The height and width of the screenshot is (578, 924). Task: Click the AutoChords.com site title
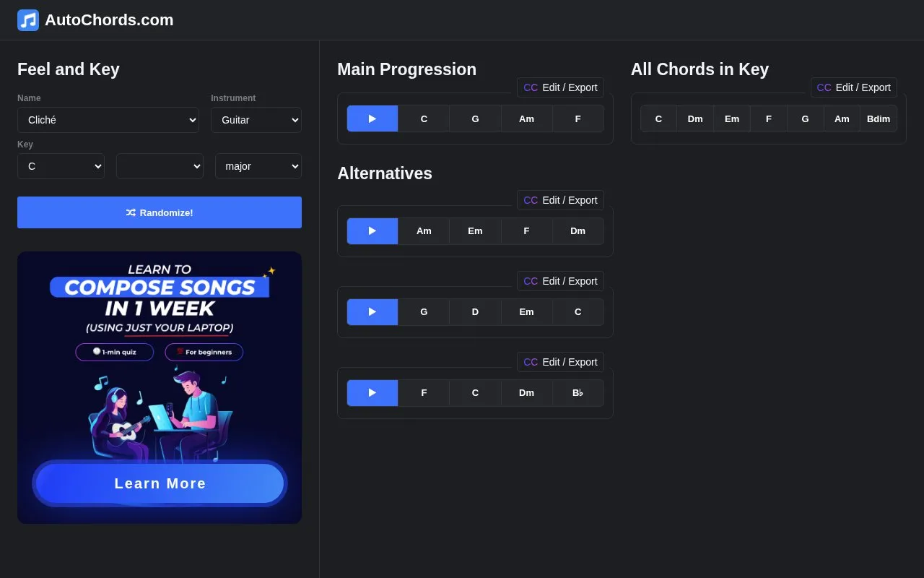(x=109, y=20)
